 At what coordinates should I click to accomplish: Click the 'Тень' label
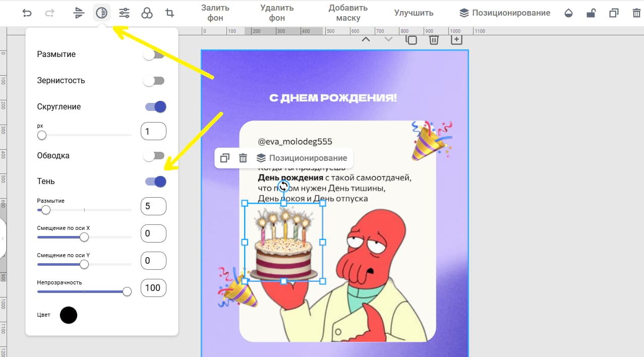(46, 182)
